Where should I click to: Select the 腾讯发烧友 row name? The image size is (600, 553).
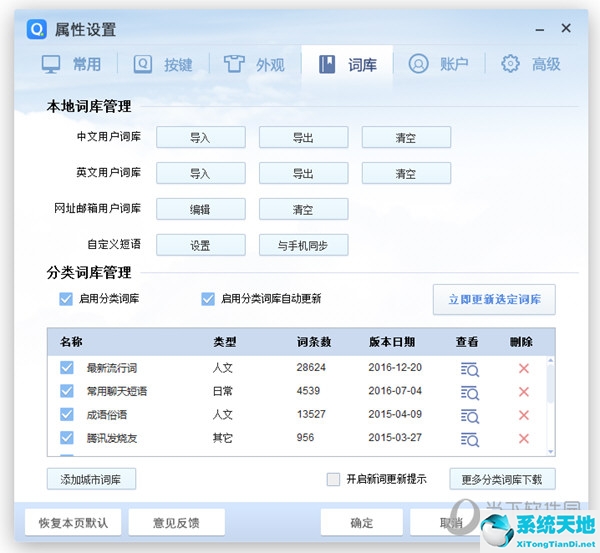[112, 438]
